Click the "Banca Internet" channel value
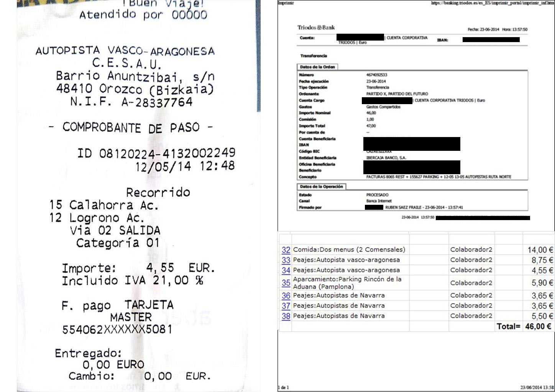The height and width of the screenshot is (392, 555). coord(379,201)
